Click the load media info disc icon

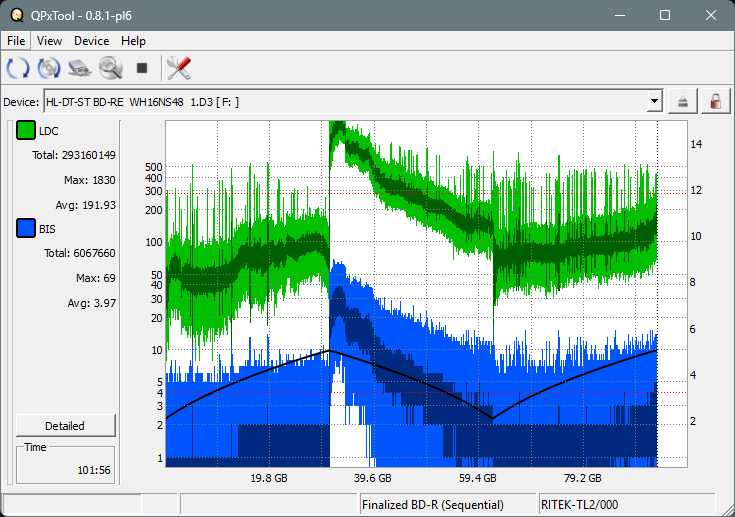coord(49,68)
